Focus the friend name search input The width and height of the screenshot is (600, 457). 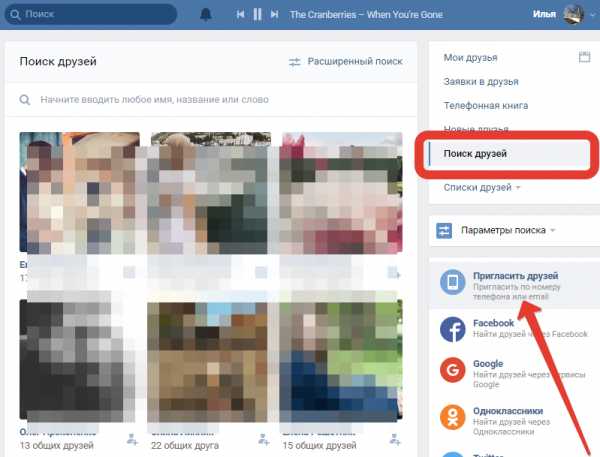211,100
